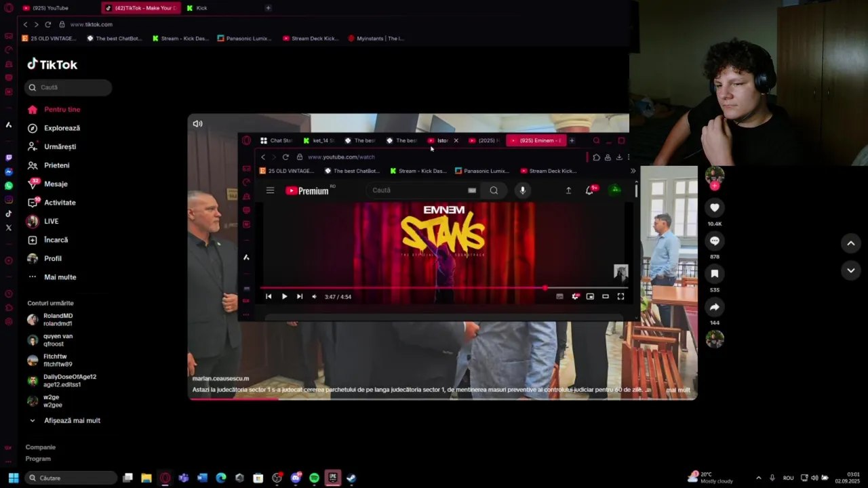Share the video with 144 shares
868x488 pixels.
pyautogui.click(x=715, y=307)
